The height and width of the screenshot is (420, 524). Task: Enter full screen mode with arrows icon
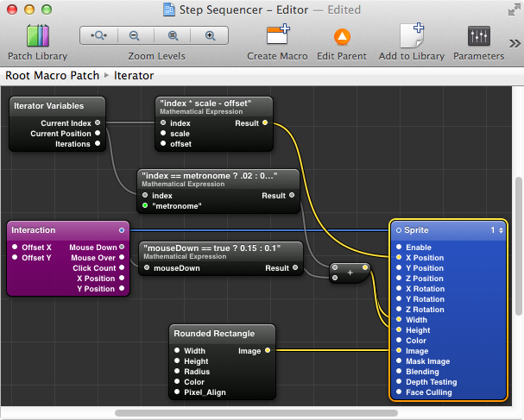click(514, 10)
